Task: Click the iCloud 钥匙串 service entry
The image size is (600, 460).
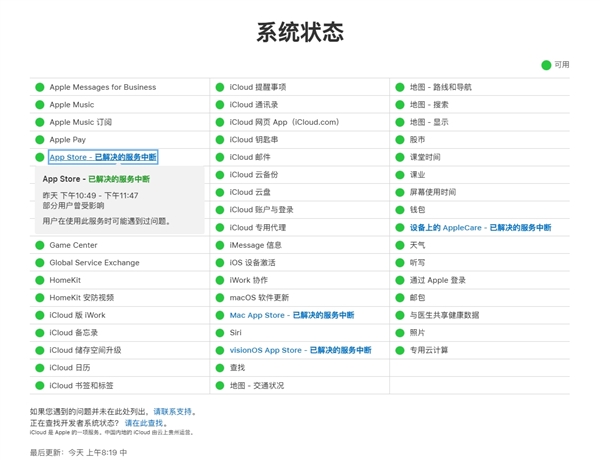Action: (x=254, y=140)
